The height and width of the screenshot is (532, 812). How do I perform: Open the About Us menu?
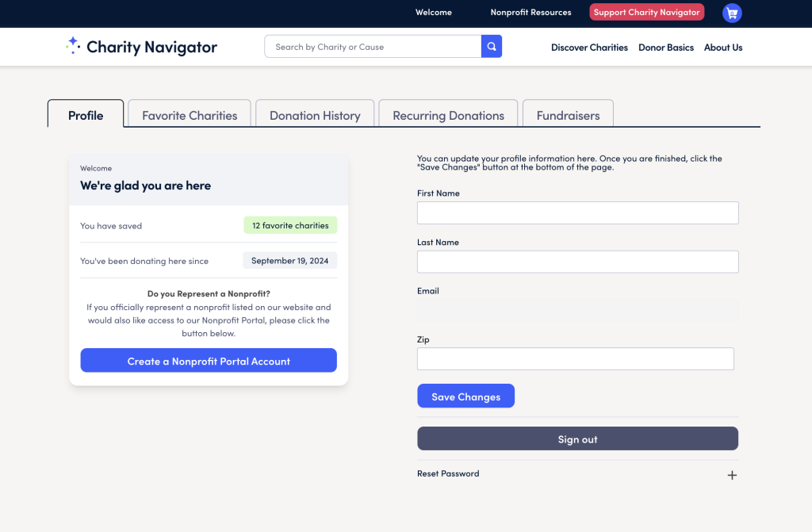click(x=723, y=47)
